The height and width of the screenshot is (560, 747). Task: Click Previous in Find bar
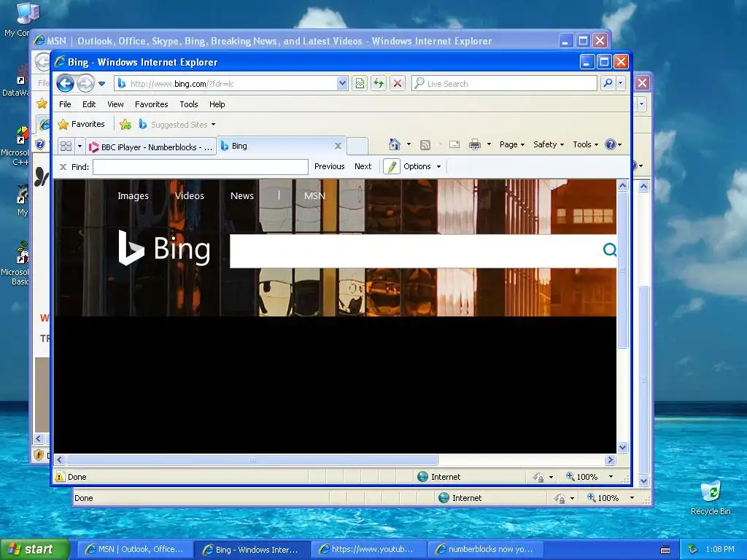tap(329, 166)
